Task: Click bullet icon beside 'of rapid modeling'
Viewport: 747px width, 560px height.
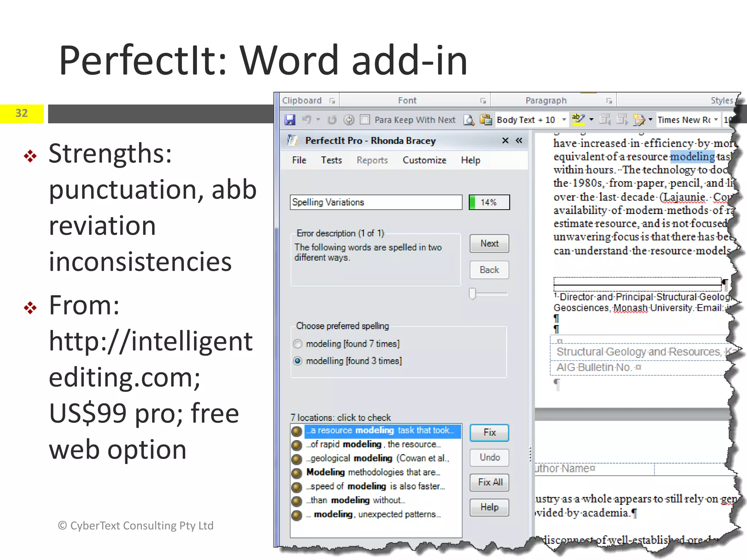Action: click(x=297, y=445)
